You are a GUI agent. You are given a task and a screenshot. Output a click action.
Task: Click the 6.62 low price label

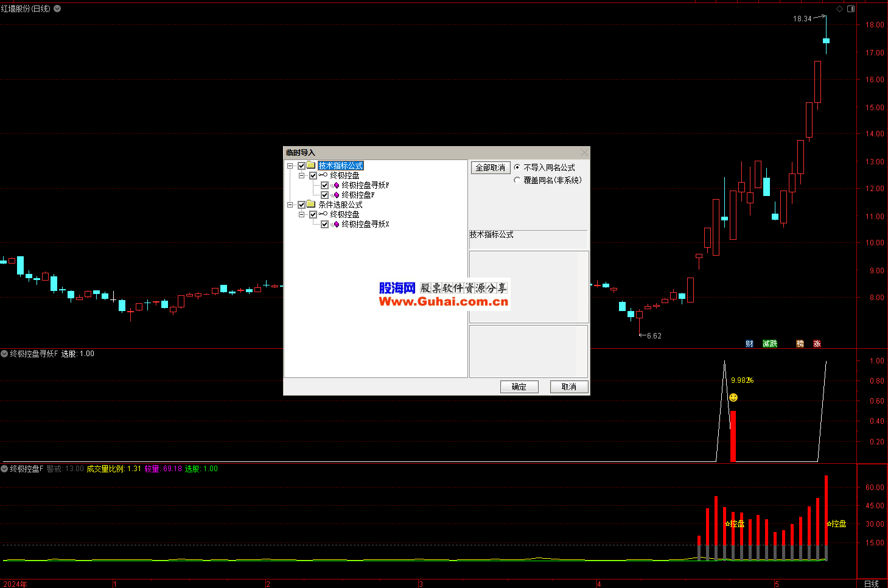pyautogui.click(x=654, y=336)
